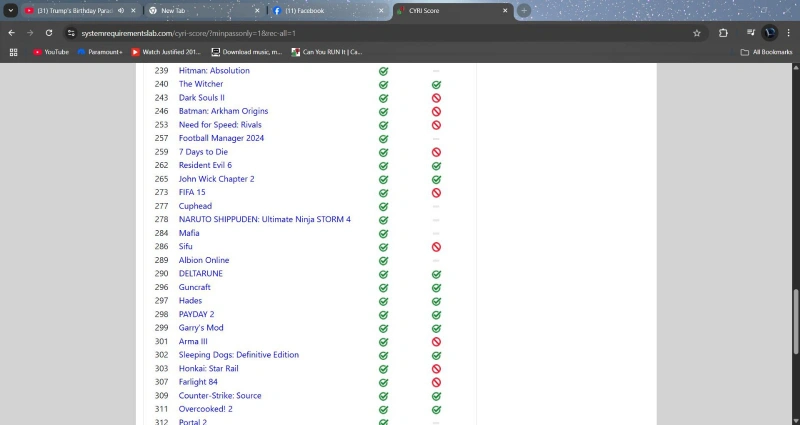Open the media controls icon in toolbar
800x425 pixels.
[751, 33]
